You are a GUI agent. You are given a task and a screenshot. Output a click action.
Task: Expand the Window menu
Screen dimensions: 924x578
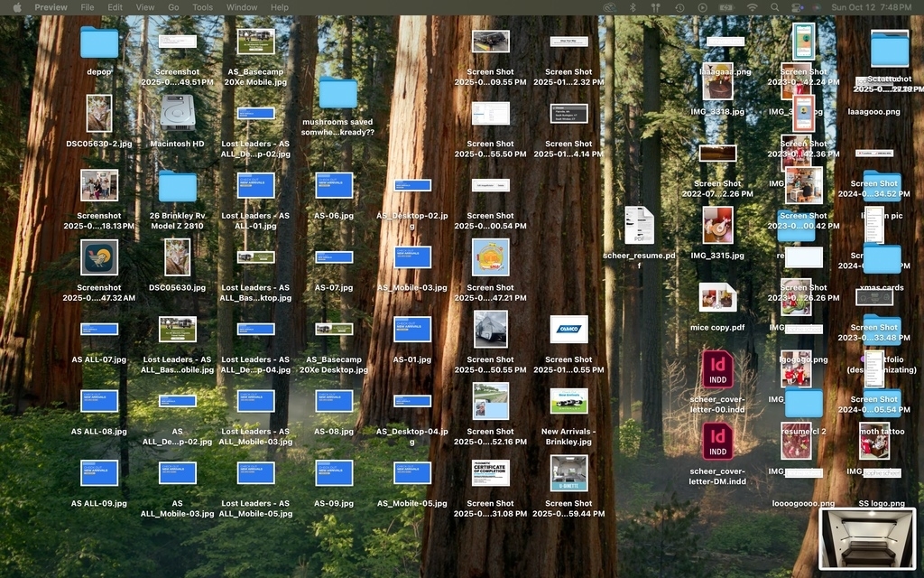point(241,7)
